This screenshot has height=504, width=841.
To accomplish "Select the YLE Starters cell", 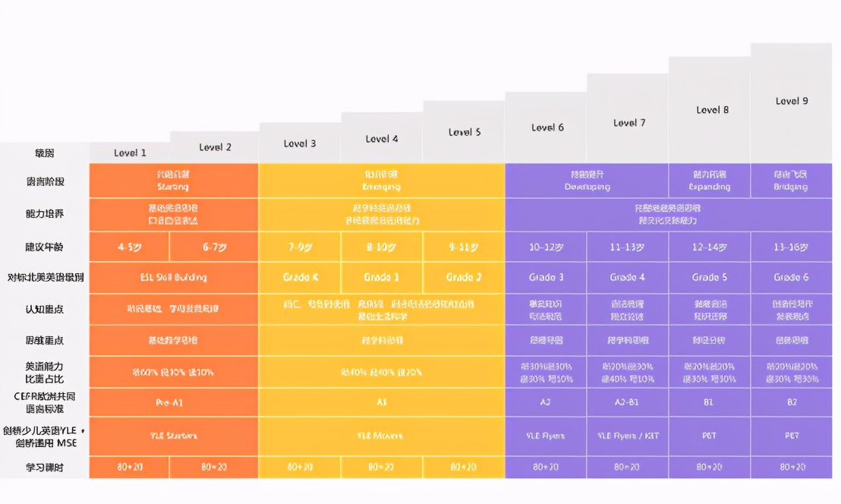I will point(173,436).
